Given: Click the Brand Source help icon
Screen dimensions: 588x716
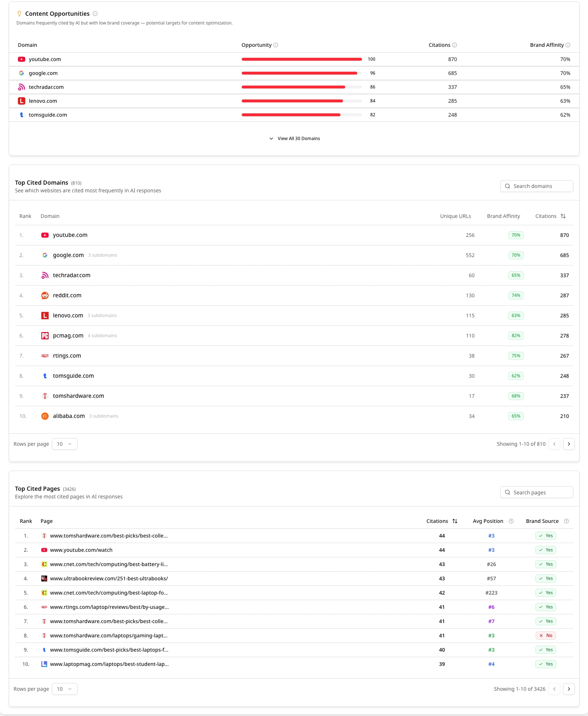Looking at the screenshot, I should pyautogui.click(x=566, y=521).
